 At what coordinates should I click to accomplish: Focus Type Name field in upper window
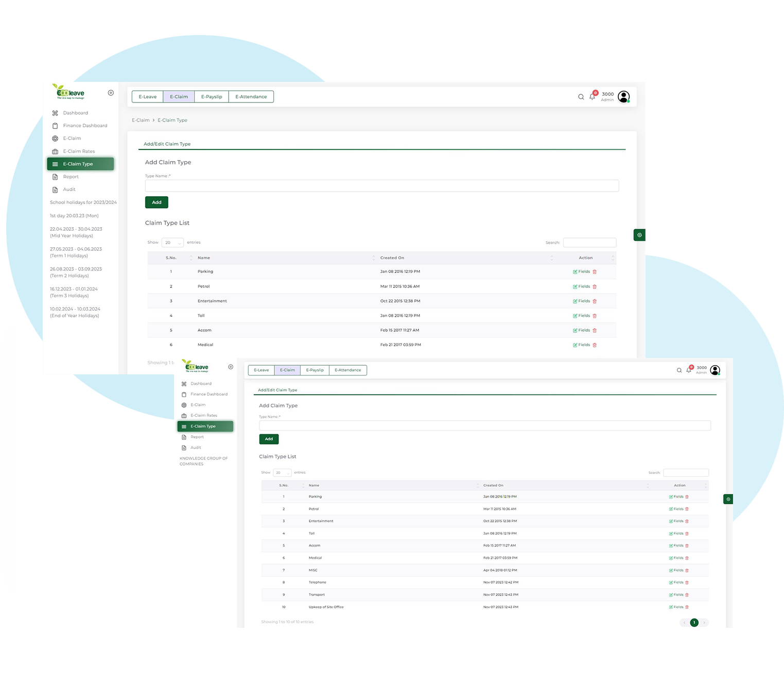pyautogui.click(x=382, y=186)
